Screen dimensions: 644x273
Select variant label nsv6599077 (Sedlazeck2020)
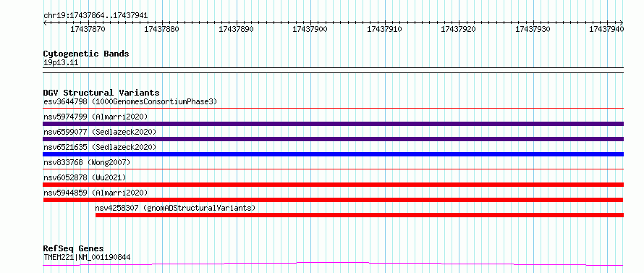[x=100, y=132]
